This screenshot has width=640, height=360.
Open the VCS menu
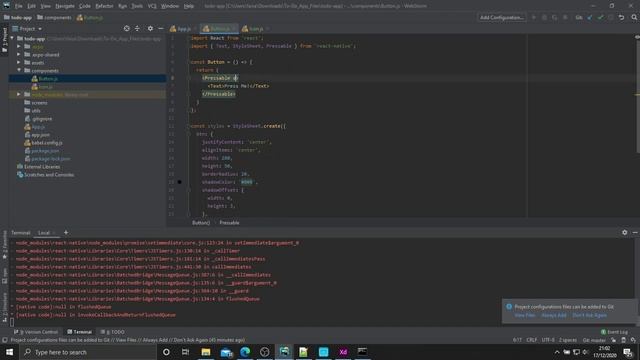tap(152, 6)
